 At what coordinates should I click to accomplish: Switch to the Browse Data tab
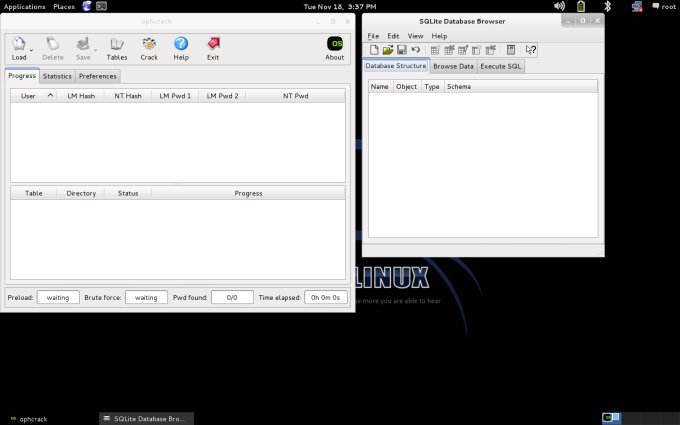(453, 66)
